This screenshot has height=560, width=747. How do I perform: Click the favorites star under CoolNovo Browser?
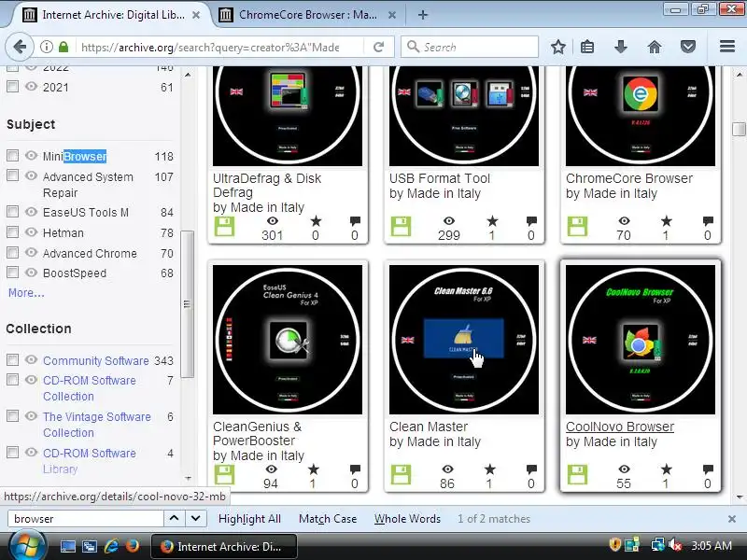(x=666, y=469)
